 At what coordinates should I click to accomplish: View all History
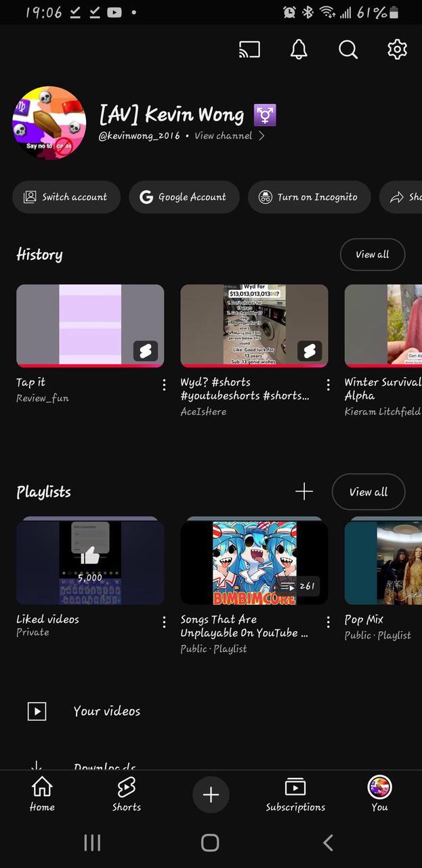pos(373,255)
